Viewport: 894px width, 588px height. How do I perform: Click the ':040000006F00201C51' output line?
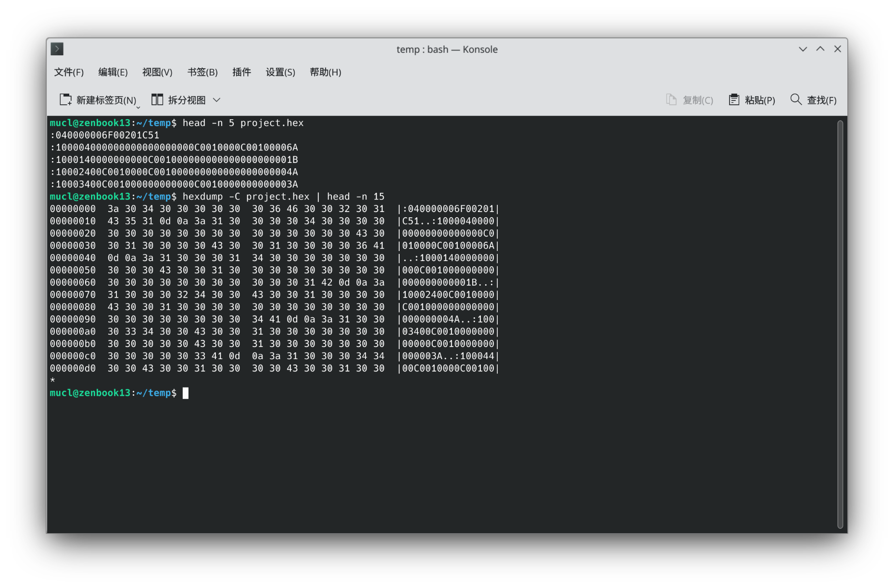tap(104, 136)
